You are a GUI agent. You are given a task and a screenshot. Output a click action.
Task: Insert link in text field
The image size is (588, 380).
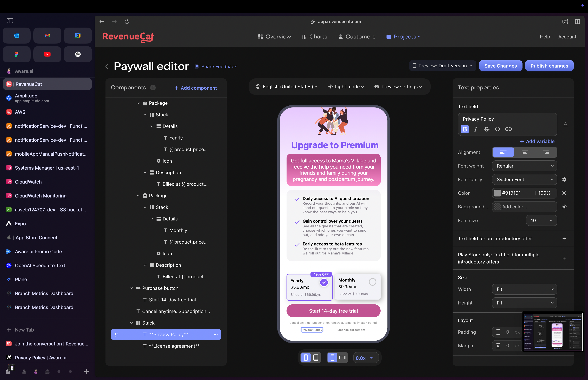[x=508, y=129]
